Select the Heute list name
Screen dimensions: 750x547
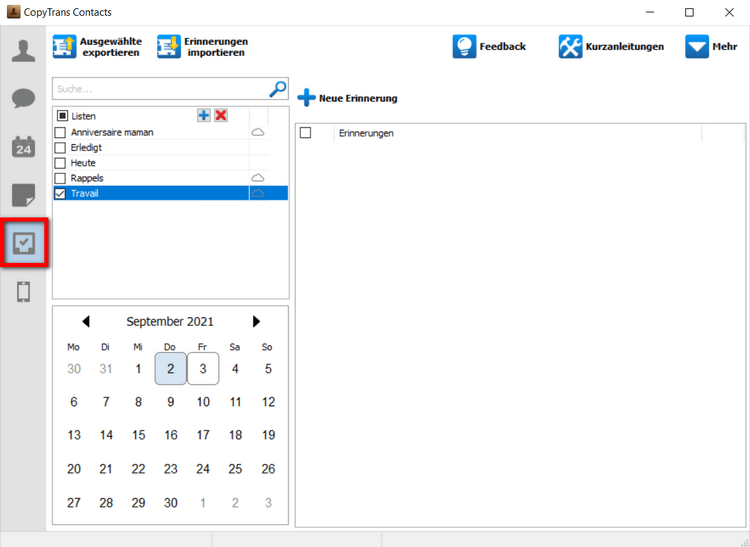pos(83,163)
